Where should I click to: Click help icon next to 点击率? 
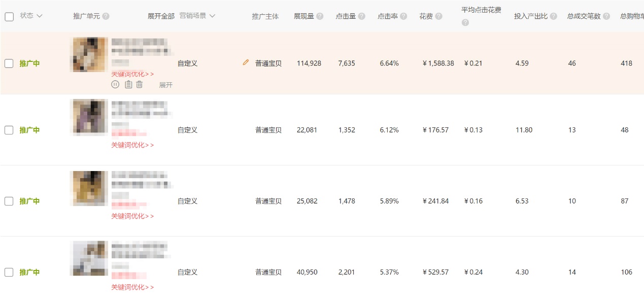tap(403, 16)
